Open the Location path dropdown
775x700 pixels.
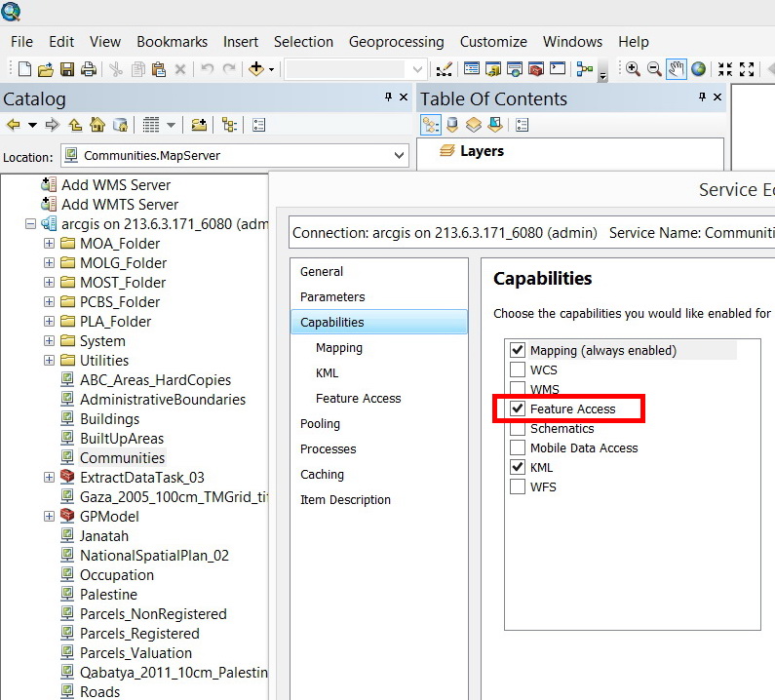pyautogui.click(x=399, y=156)
